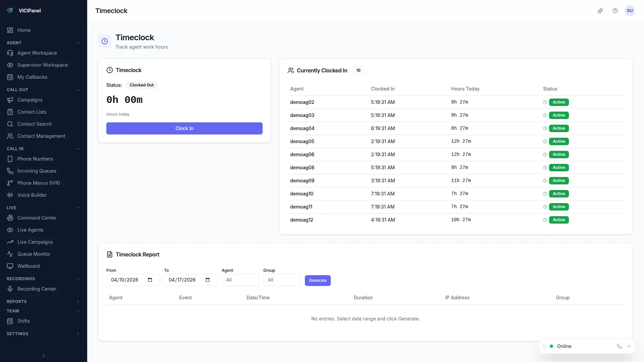
Task: Select the Voice Builder waveform icon
Action: (10, 195)
